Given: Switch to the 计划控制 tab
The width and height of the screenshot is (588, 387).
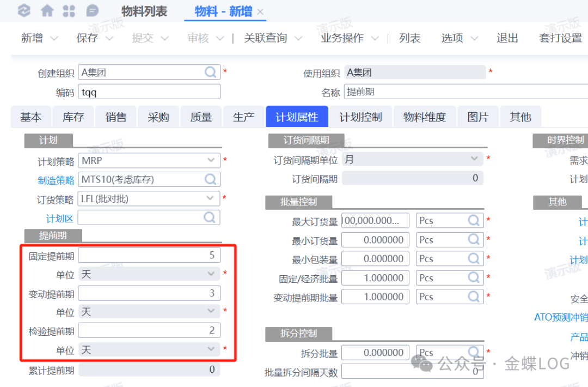Looking at the screenshot, I should [x=360, y=117].
